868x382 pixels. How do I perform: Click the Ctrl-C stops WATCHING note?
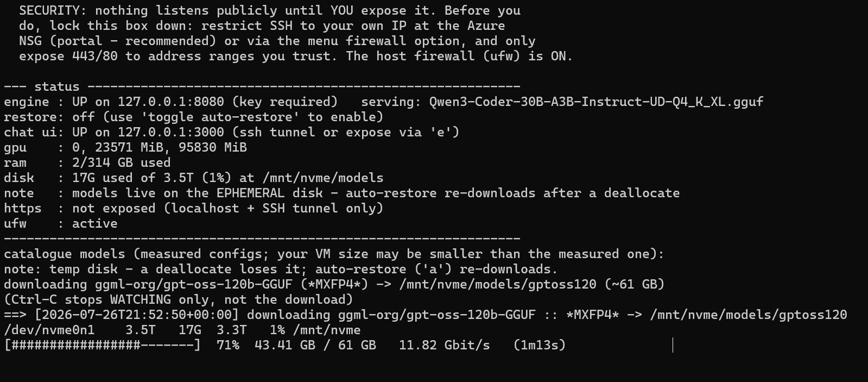[179, 299]
